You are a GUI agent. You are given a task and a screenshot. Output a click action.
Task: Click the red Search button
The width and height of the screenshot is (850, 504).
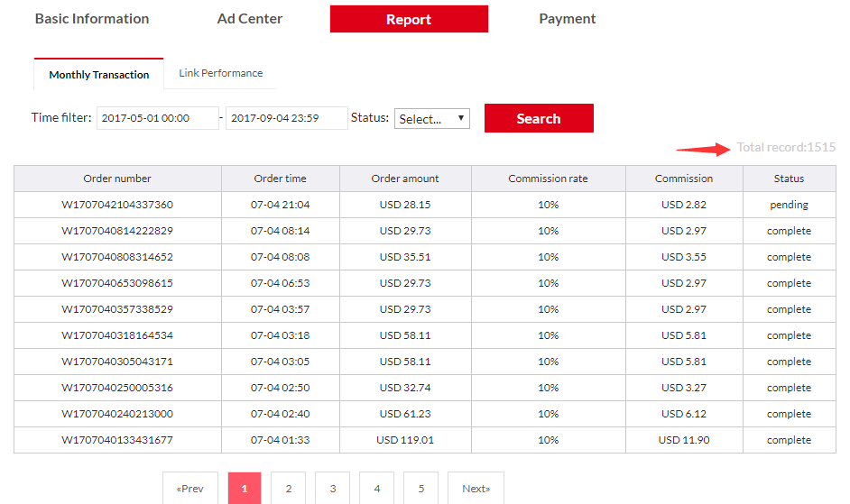tap(539, 118)
